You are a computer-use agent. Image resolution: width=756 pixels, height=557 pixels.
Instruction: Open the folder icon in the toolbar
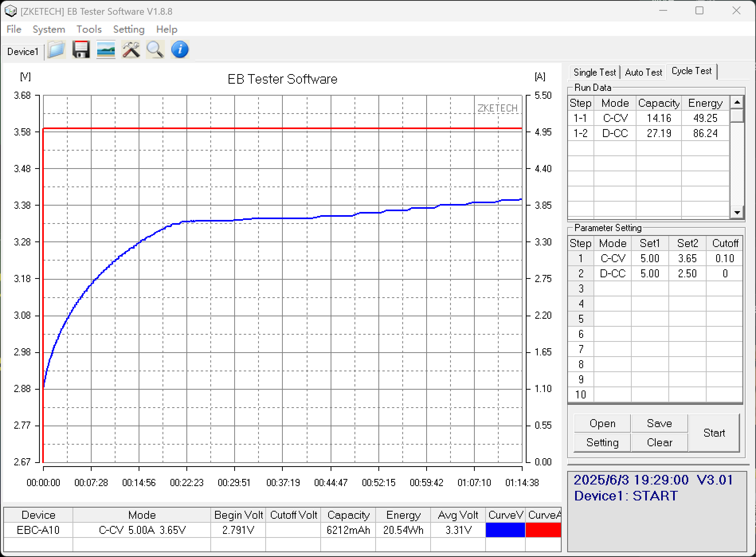click(56, 50)
